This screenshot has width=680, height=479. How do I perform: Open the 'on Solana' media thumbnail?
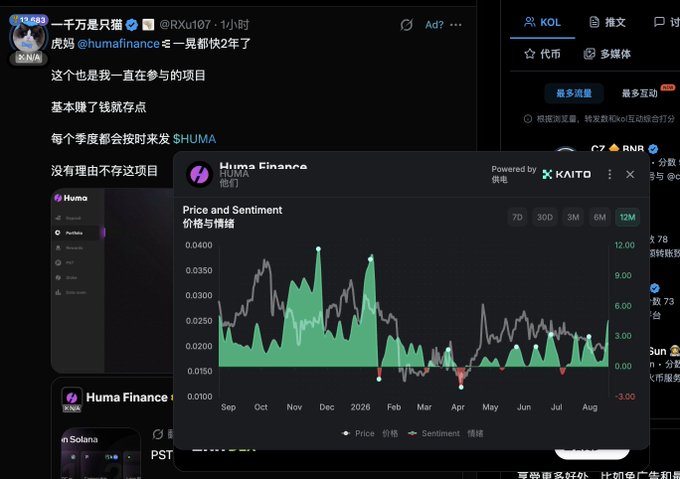(101, 453)
